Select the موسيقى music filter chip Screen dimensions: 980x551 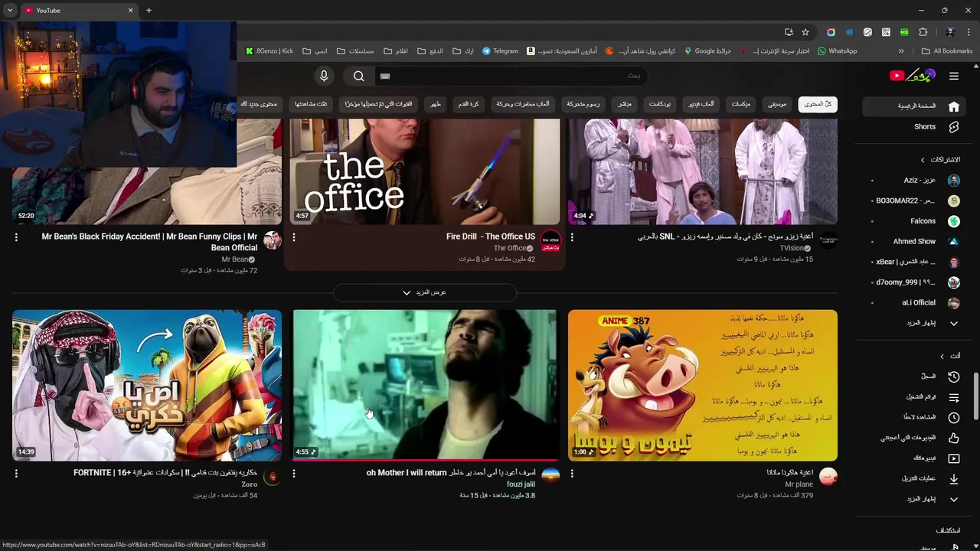click(778, 104)
